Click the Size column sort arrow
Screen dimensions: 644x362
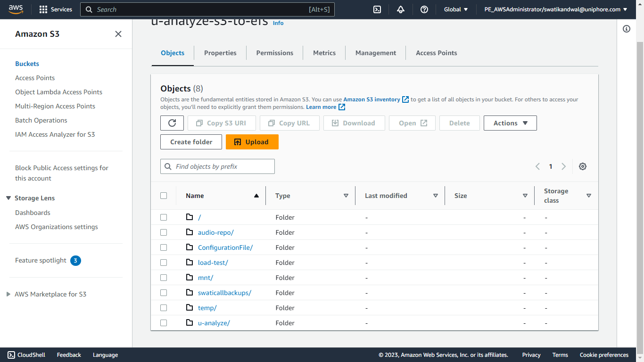(x=525, y=196)
